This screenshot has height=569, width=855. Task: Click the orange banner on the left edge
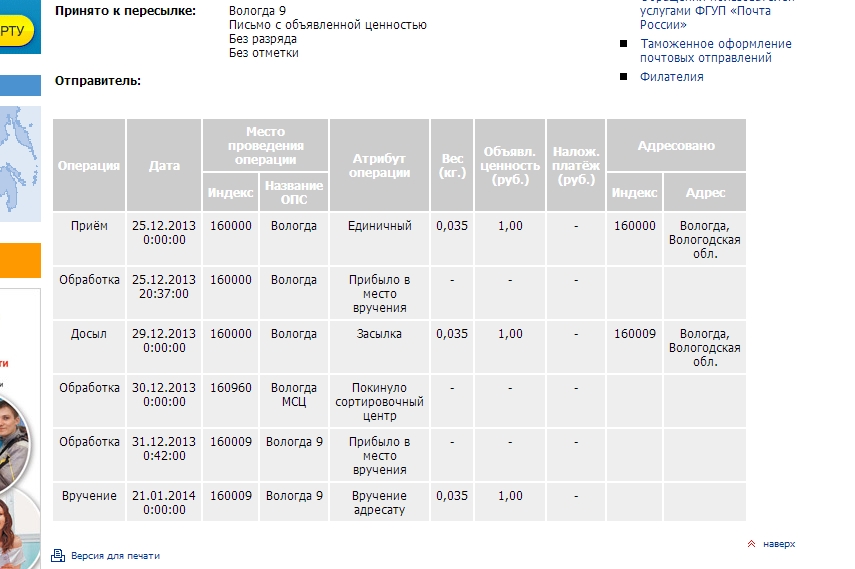[19, 259]
